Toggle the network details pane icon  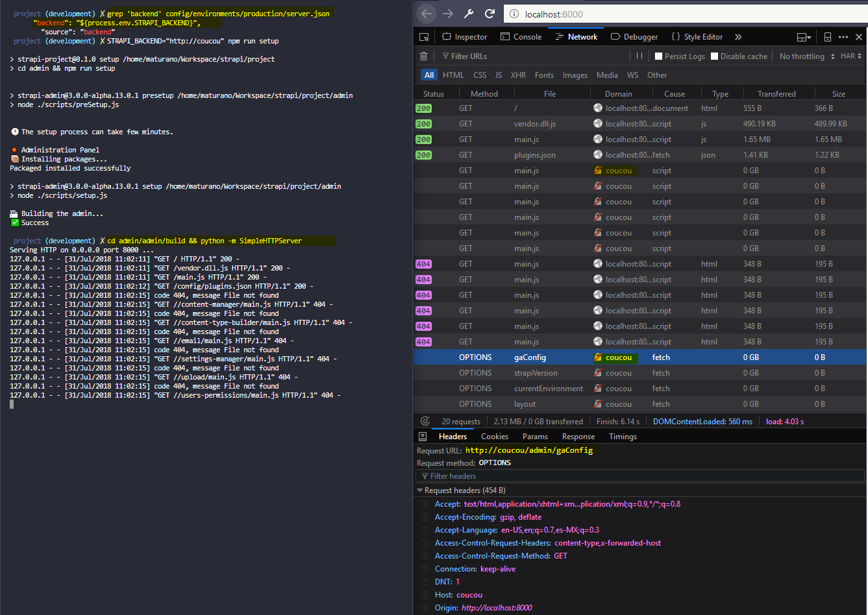(423, 437)
